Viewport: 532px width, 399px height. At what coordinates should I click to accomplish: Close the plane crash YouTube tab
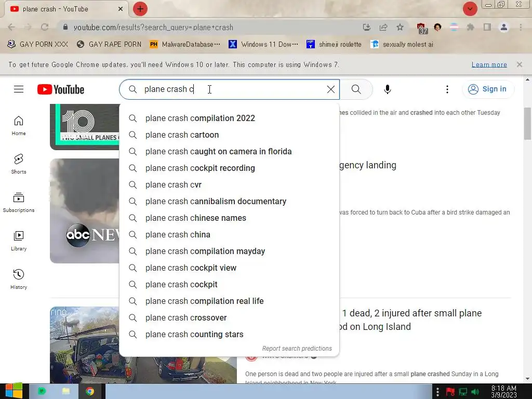[x=121, y=9]
